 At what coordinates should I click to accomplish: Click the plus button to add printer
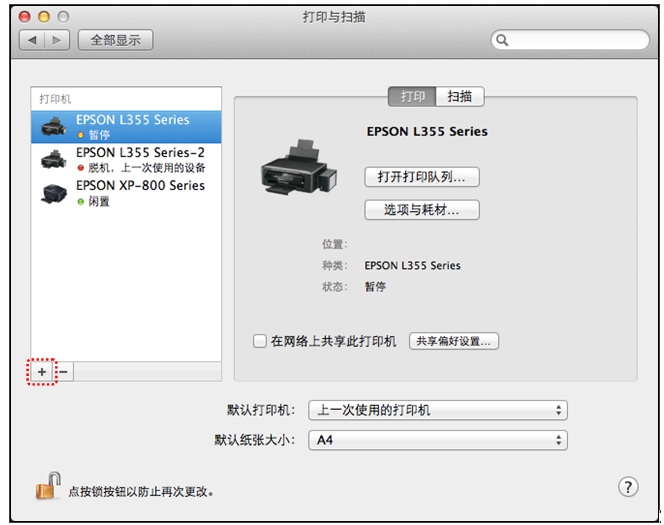tap(41, 371)
